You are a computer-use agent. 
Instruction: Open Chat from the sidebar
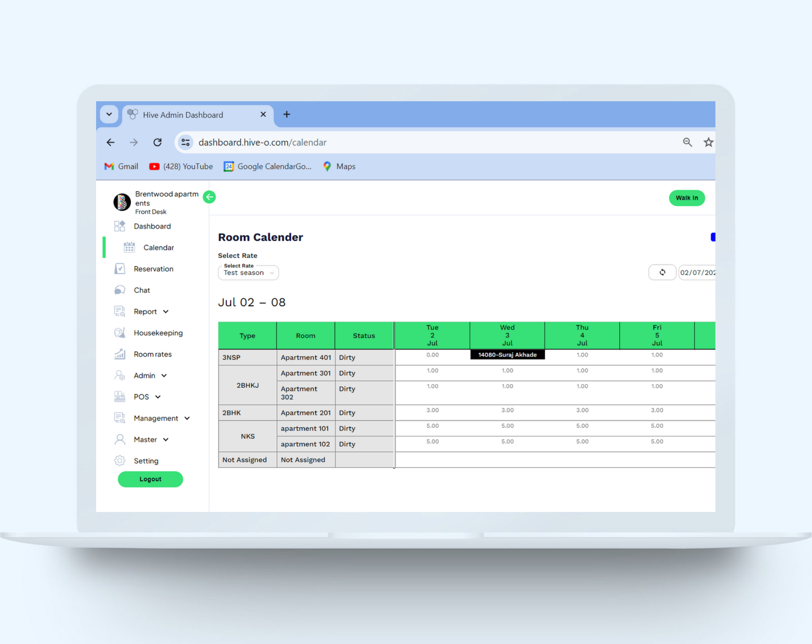pyautogui.click(x=142, y=290)
